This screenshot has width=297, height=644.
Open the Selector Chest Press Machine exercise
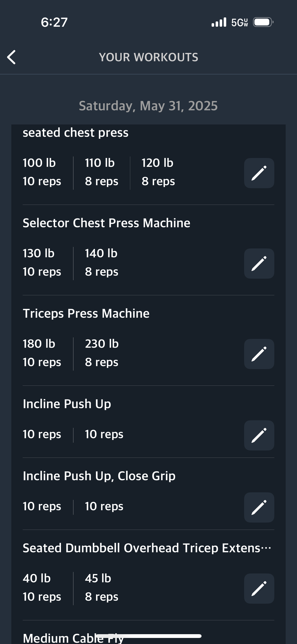point(106,223)
